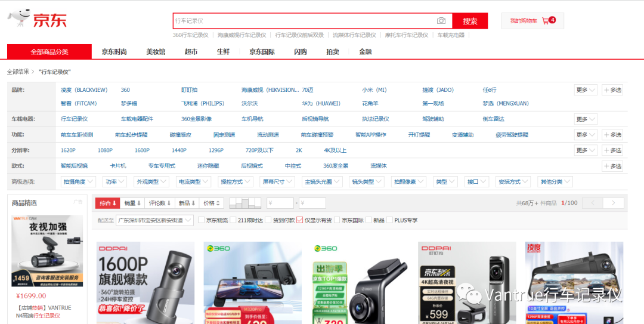Click the camera image-search icon
This screenshot has height=324, width=644.
click(x=441, y=20)
